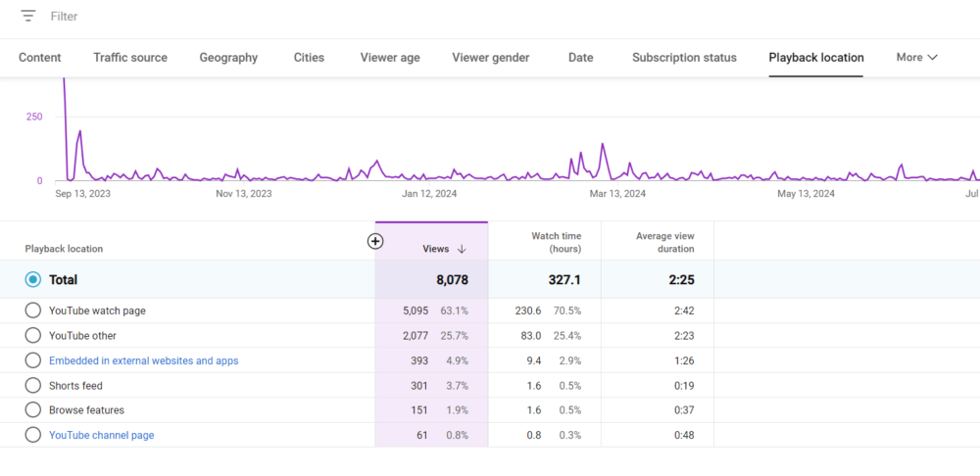This screenshot has width=980, height=476.
Task: Go to the Cities tab
Action: tap(309, 58)
